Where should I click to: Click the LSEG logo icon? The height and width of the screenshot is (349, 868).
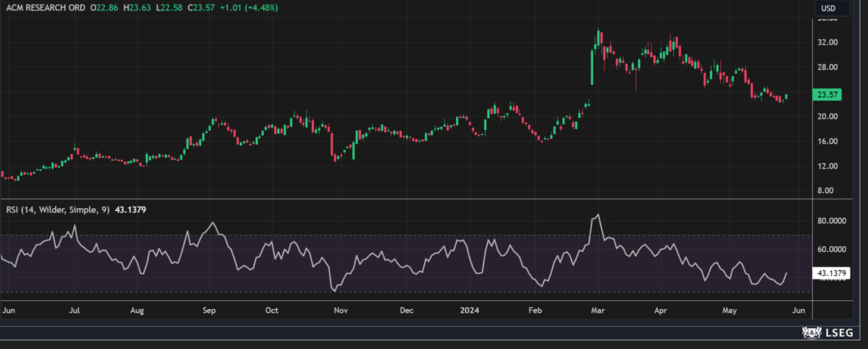click(812, 332)
